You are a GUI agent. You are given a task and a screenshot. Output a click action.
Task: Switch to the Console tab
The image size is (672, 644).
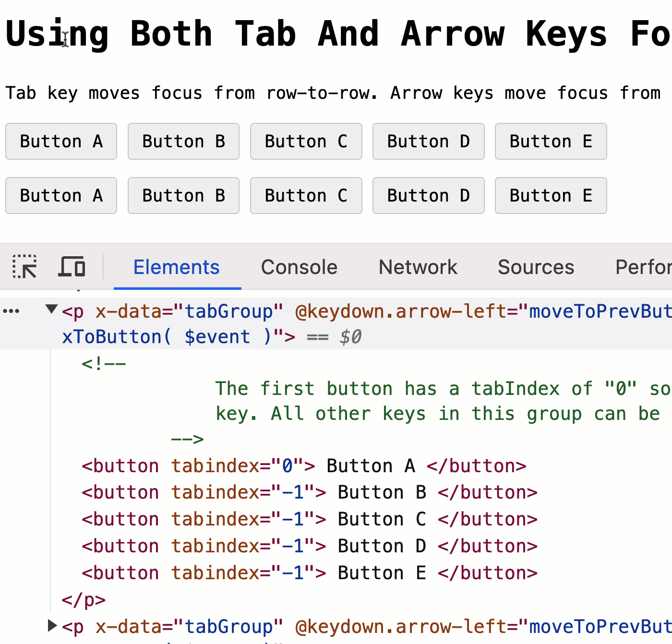pos(299,267)
